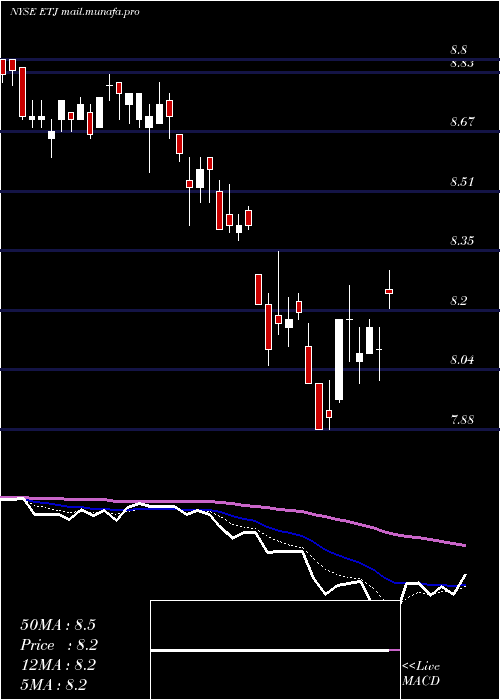The image size is (500, 700).
Task: Select the 8.2 price axis label
Action: click(x=458, y=300)
